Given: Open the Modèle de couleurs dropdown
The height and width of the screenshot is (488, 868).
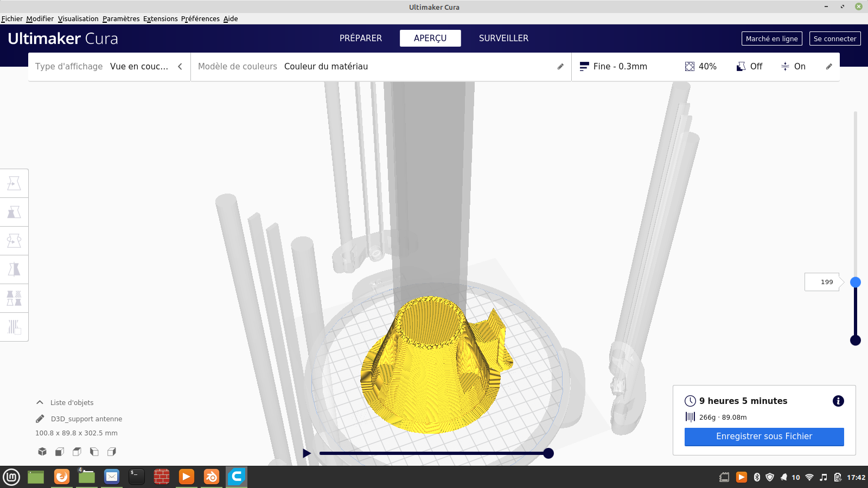Looking at the screenshot, I should coord(381,67).
